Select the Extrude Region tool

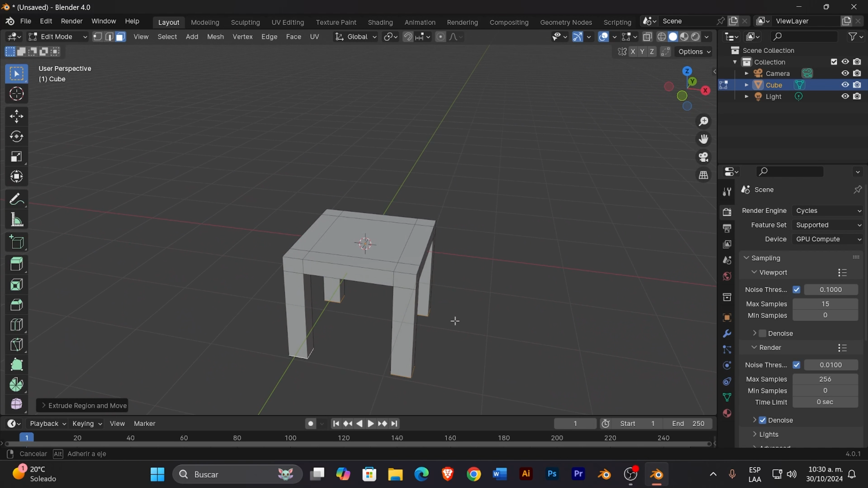click(16, 264)
